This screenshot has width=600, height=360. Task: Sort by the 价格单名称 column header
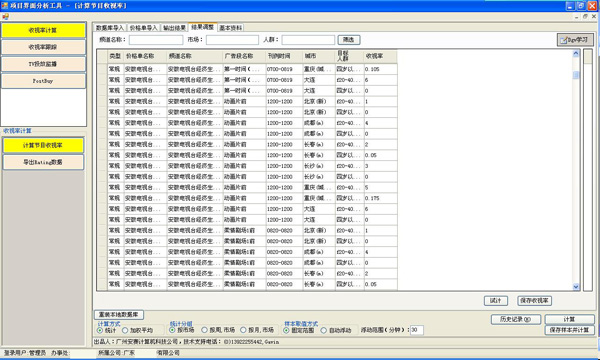145,56
